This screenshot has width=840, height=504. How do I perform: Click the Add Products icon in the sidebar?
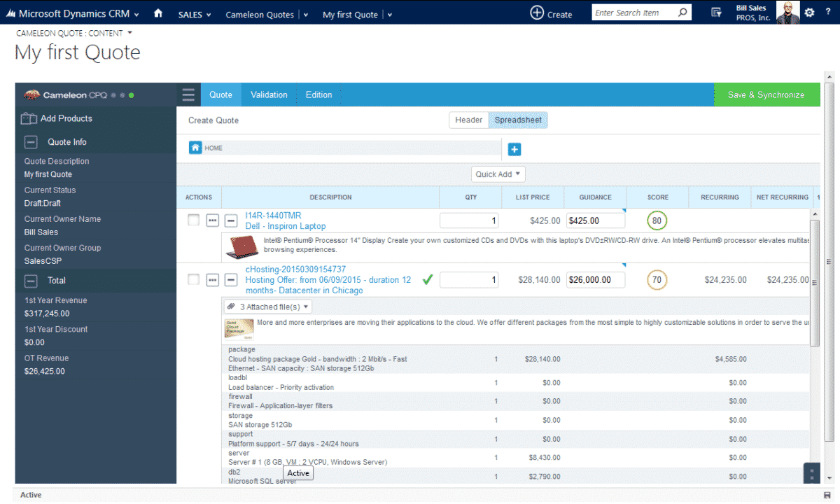pos(30,118)
